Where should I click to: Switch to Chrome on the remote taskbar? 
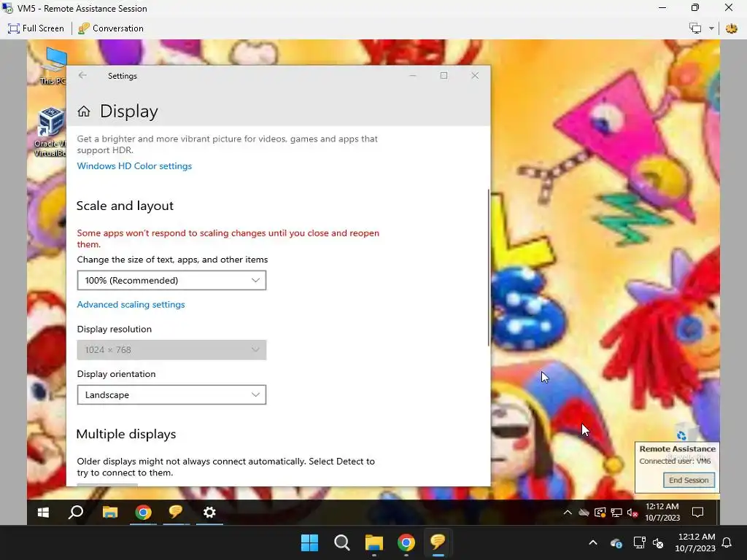[x=143, y=512]
